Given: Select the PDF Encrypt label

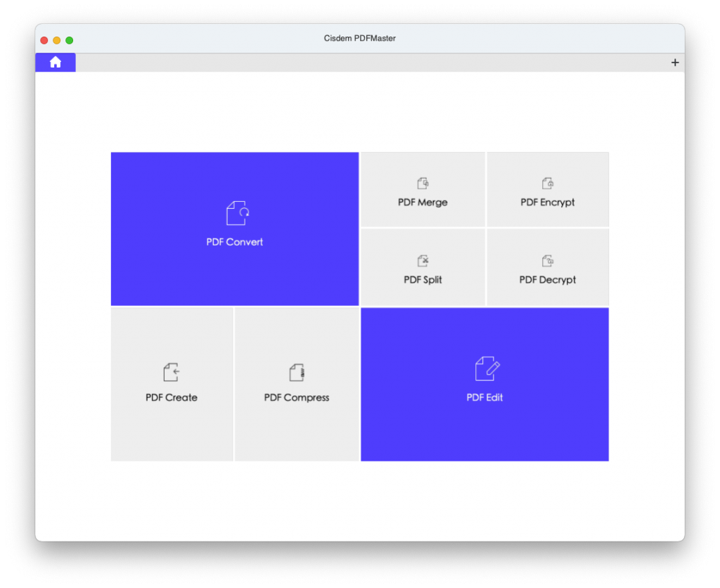Looking at the screenshot, I should [547, 203].
